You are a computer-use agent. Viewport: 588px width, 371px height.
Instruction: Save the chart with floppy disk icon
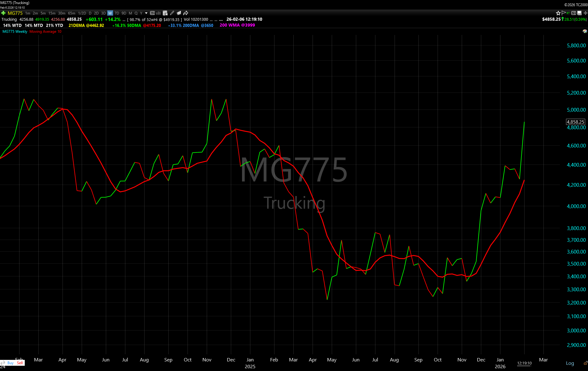click(x=579, y=13)
